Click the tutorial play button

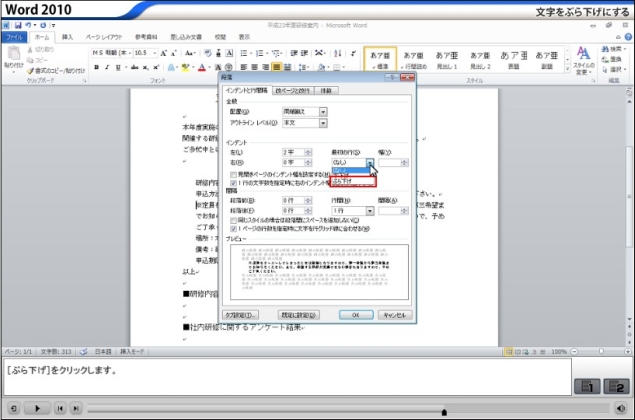tap(37, 408)
